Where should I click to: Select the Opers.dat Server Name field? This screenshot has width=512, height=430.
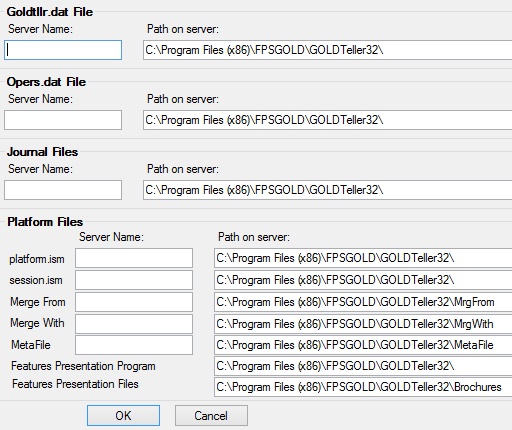pyautogui.click(x=63, y=120)
